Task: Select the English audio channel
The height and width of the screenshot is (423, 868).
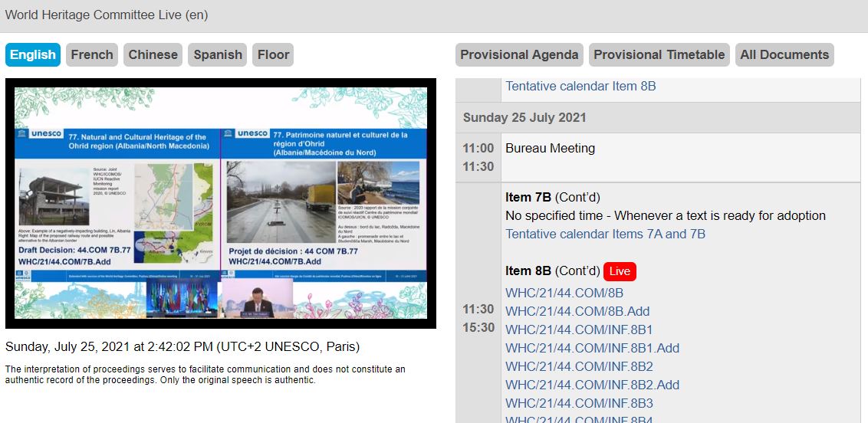Action: point(33,54)
